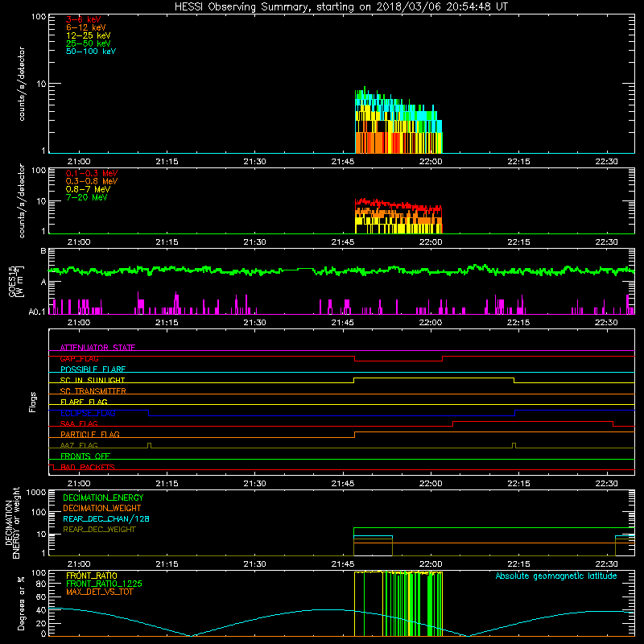Click the raised SC_IN_SUNLIGHT line segment
Screen dimensions: 644x644
pyautogui.click(x=434, y=378)
